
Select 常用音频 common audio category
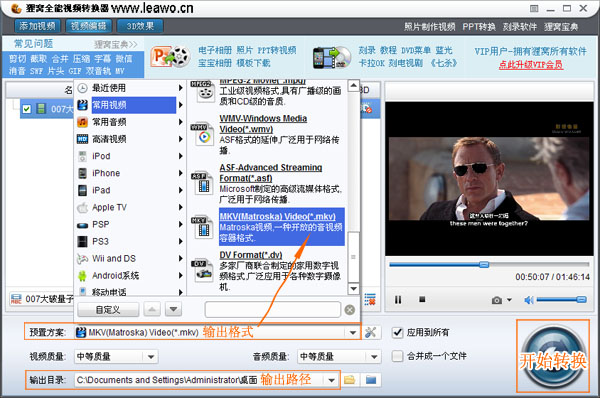click(126, 122)
